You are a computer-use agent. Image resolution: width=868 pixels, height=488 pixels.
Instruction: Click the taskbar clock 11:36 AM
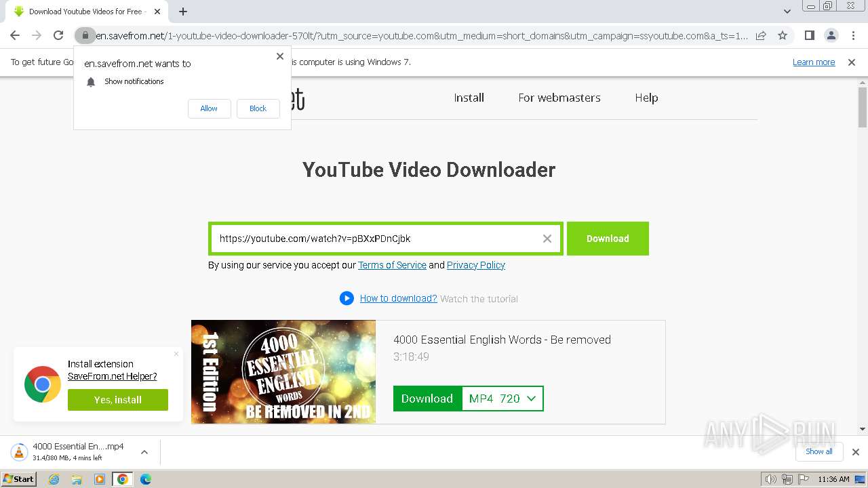coord(833,479)
